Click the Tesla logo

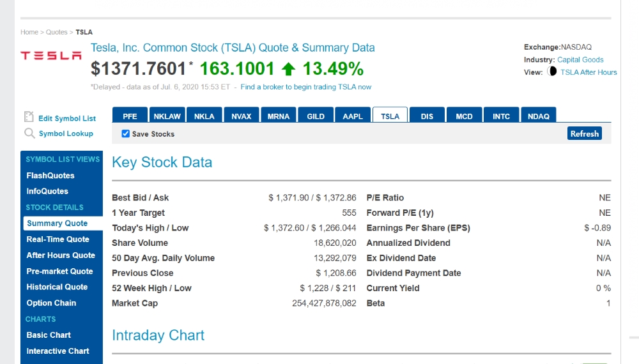pos(51,56)
